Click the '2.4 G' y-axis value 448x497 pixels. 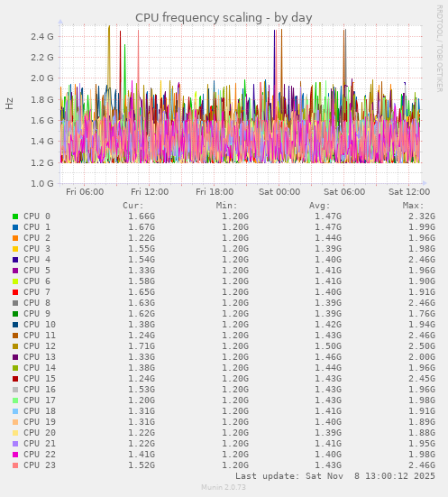(42, 36)
